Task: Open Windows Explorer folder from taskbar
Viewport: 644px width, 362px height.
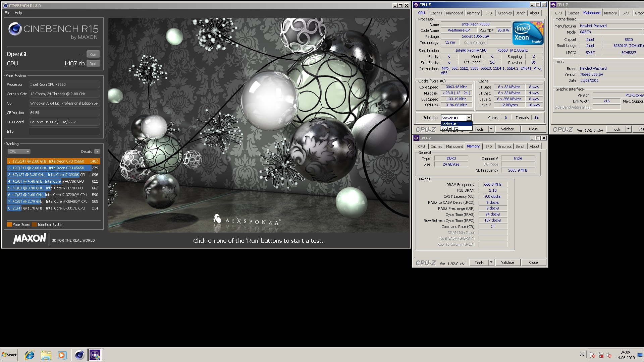Action: (x=46, y=355)
